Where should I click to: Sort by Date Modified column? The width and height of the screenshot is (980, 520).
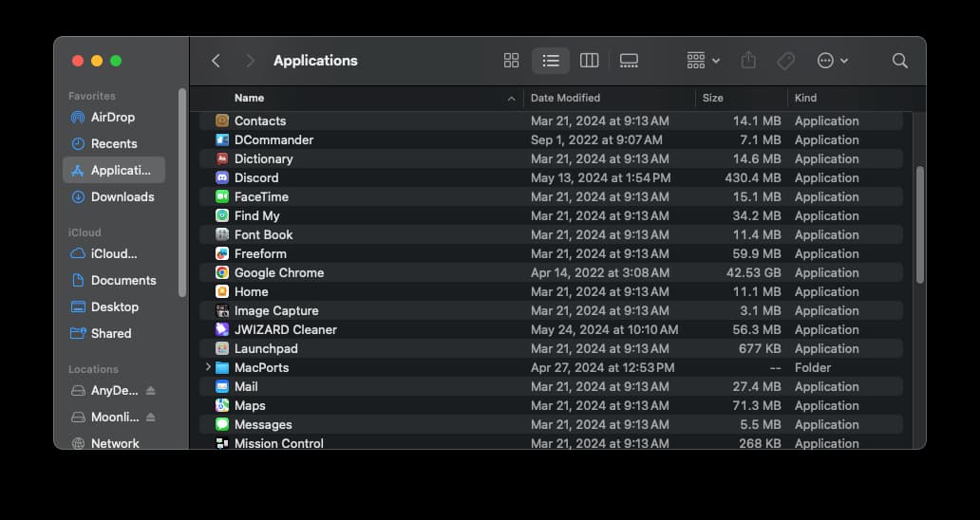[565, 98]
